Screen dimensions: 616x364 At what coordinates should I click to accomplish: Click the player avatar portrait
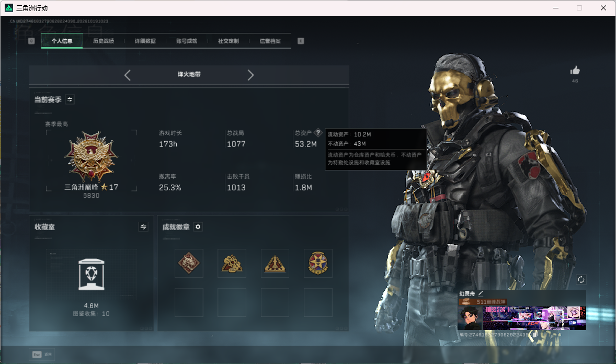[470, 318]
